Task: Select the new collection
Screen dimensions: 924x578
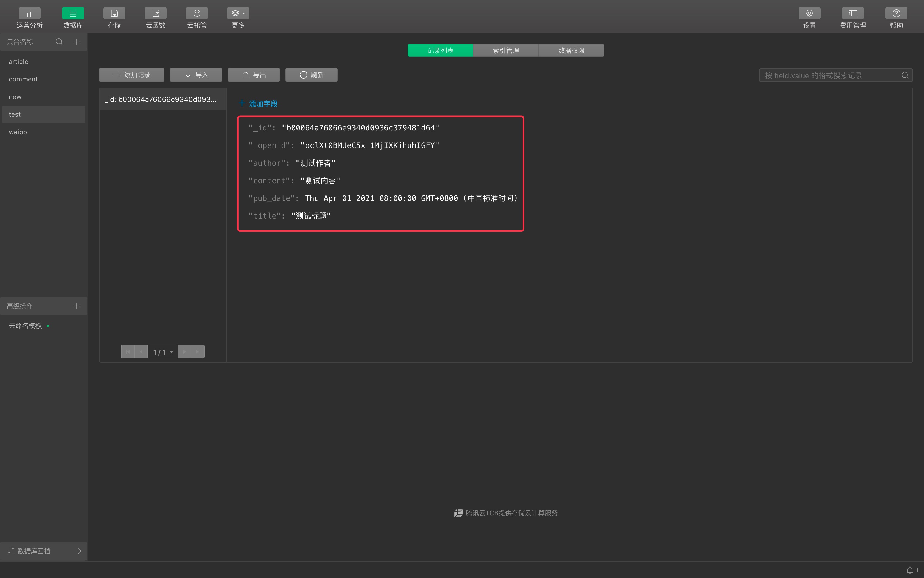Action: (43, 97)
